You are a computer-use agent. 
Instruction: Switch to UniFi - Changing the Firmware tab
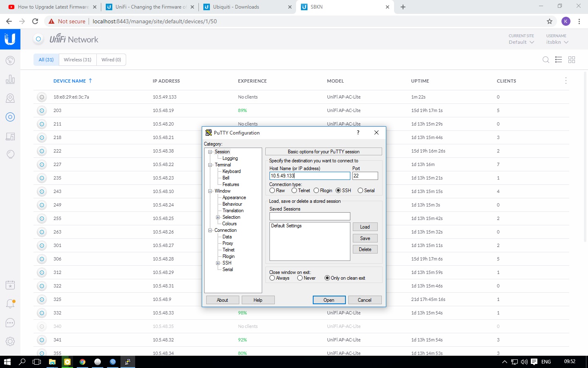click(x=150, y=7)
